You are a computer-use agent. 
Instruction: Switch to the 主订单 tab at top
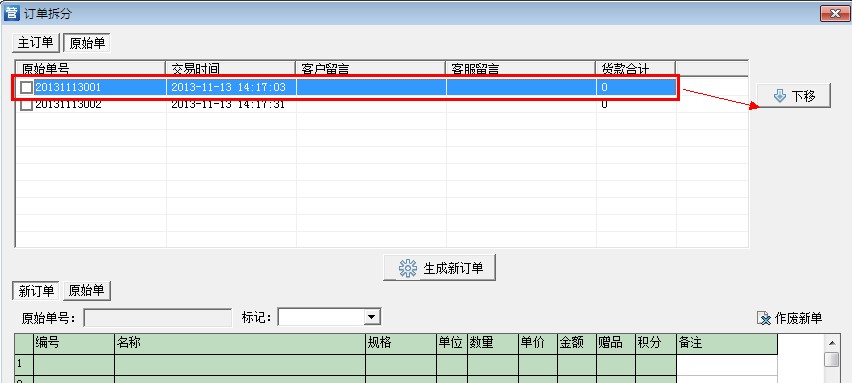pos(36,43)
